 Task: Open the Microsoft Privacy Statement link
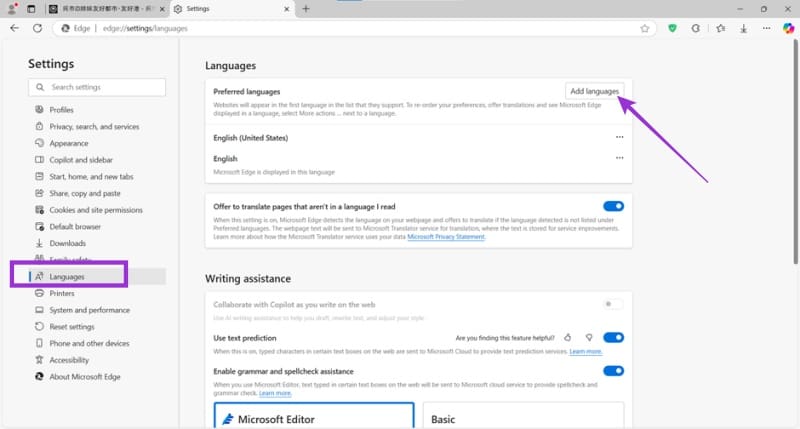446,237
